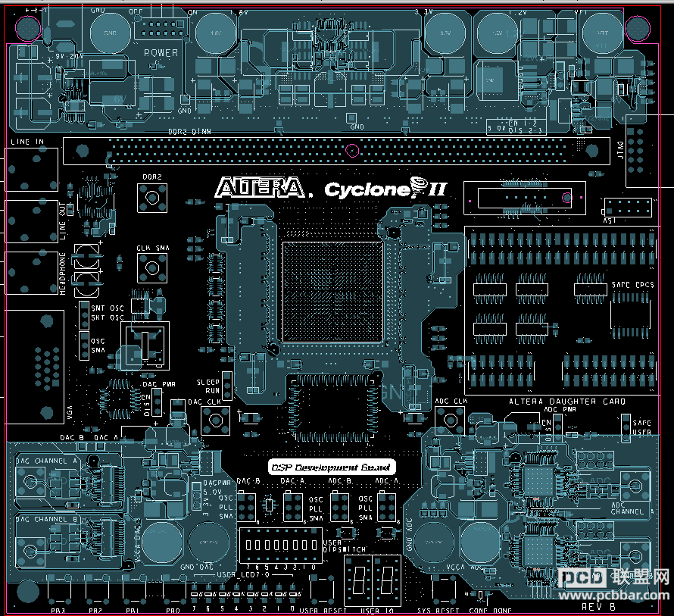Select the left seven-segment display

click(359, 580)
